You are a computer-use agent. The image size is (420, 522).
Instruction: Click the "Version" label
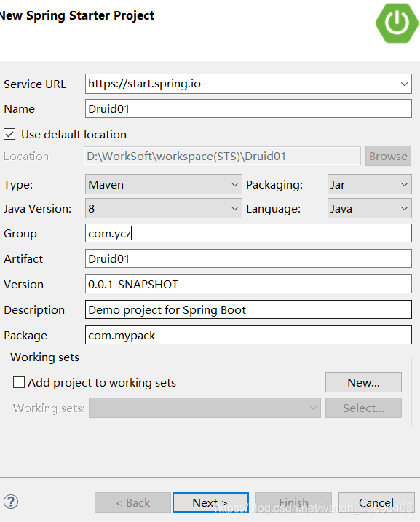click(x=23, y=285)
